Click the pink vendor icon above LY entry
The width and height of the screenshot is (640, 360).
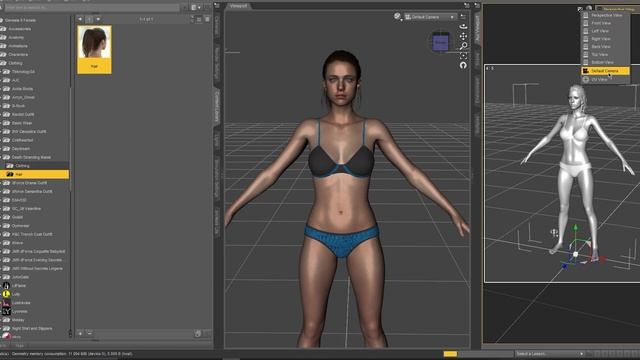(6, 303)
